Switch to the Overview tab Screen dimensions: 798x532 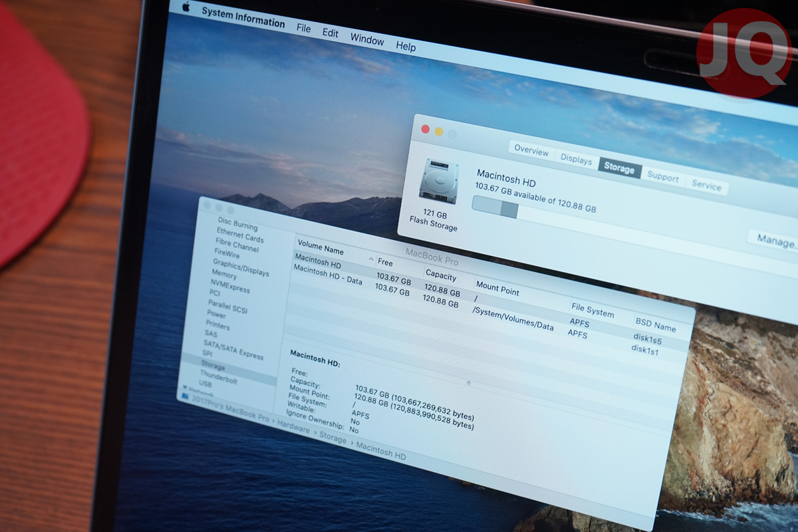coord(531,150)
